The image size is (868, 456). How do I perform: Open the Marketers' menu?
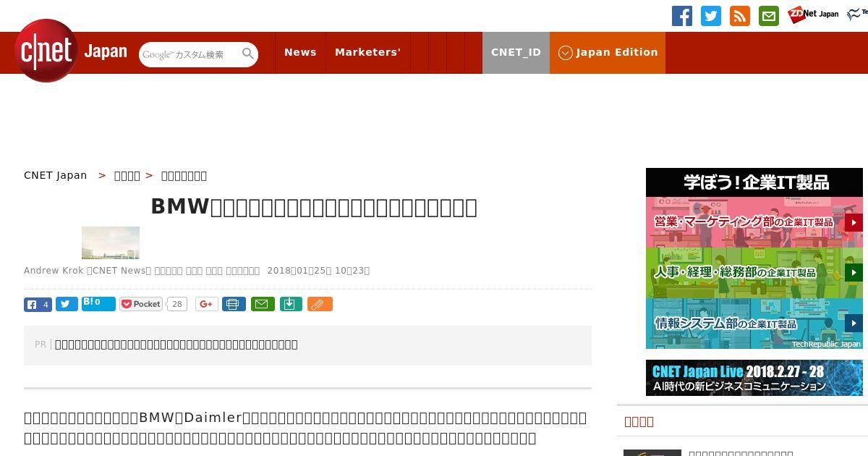tap(367, 52)
